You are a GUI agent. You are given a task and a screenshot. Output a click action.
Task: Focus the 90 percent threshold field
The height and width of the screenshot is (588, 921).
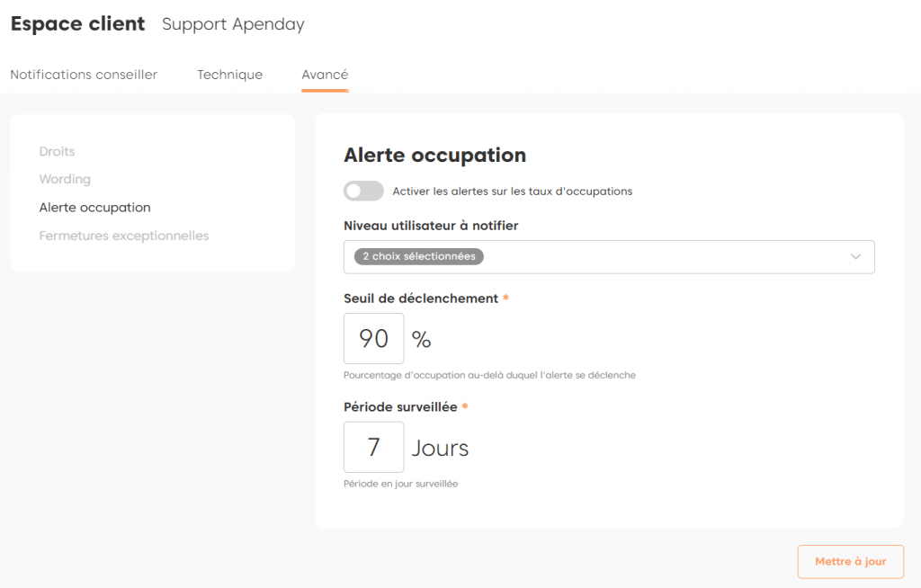tap(373, 339)
